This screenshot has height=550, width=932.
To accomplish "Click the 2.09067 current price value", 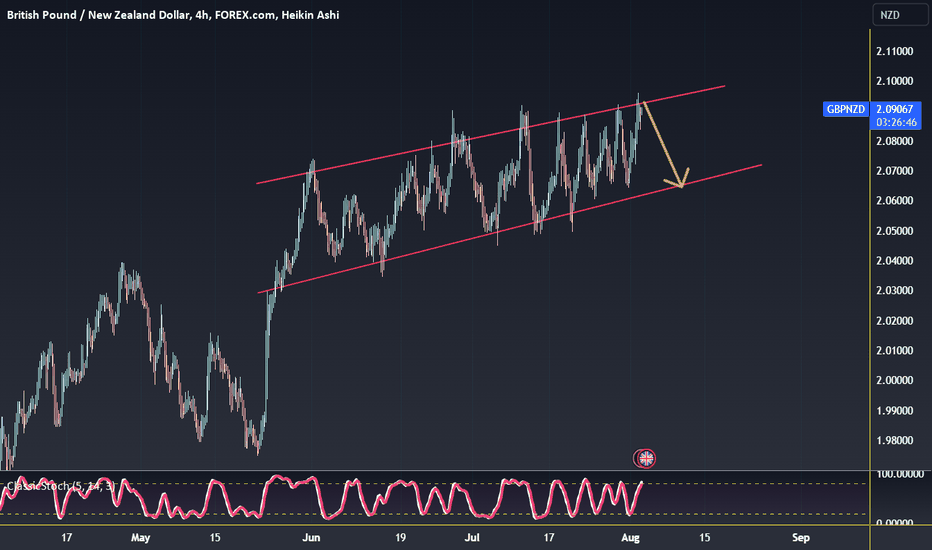I will point(895,109).
